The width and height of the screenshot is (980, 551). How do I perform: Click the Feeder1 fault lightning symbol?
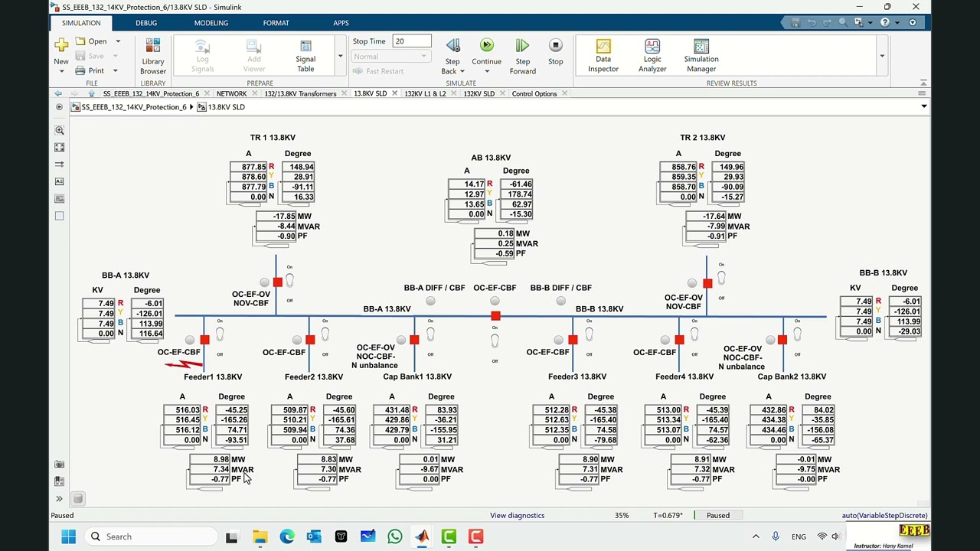pos(184,365)
